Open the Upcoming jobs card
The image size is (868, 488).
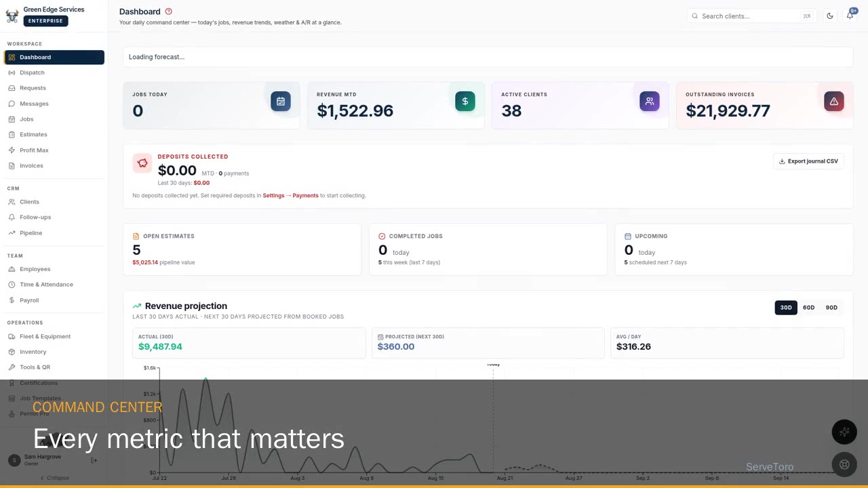coord(734,249)
